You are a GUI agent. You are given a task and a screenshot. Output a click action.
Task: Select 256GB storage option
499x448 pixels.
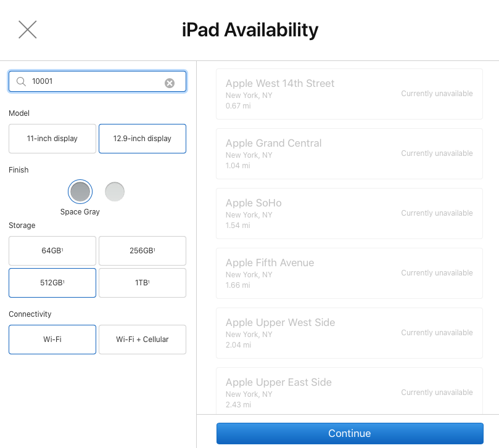click(x=142, y=251)
